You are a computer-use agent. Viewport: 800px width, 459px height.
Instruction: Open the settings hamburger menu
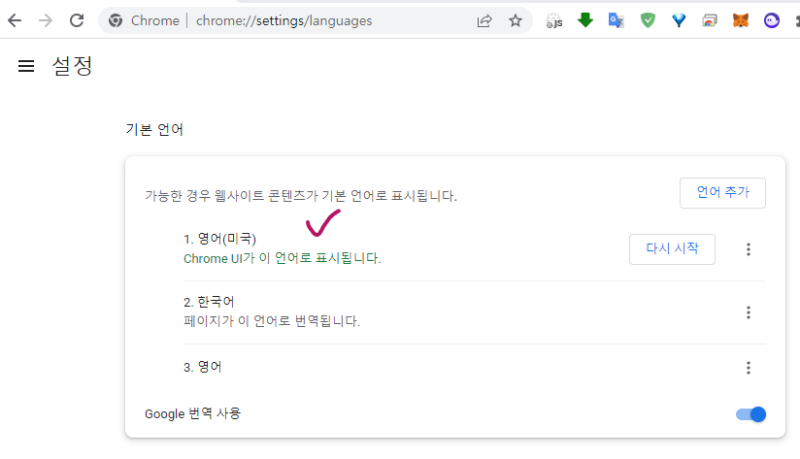coord(26,66)
